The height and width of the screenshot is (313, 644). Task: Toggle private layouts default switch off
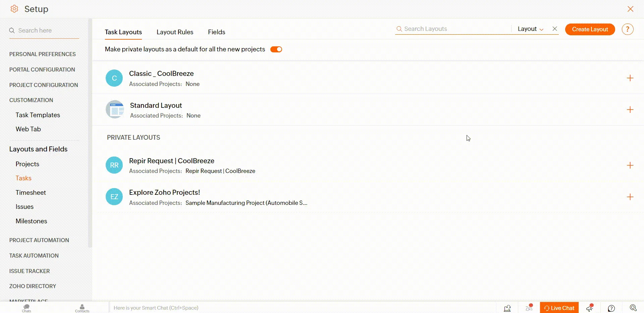[x=276, y=49]
